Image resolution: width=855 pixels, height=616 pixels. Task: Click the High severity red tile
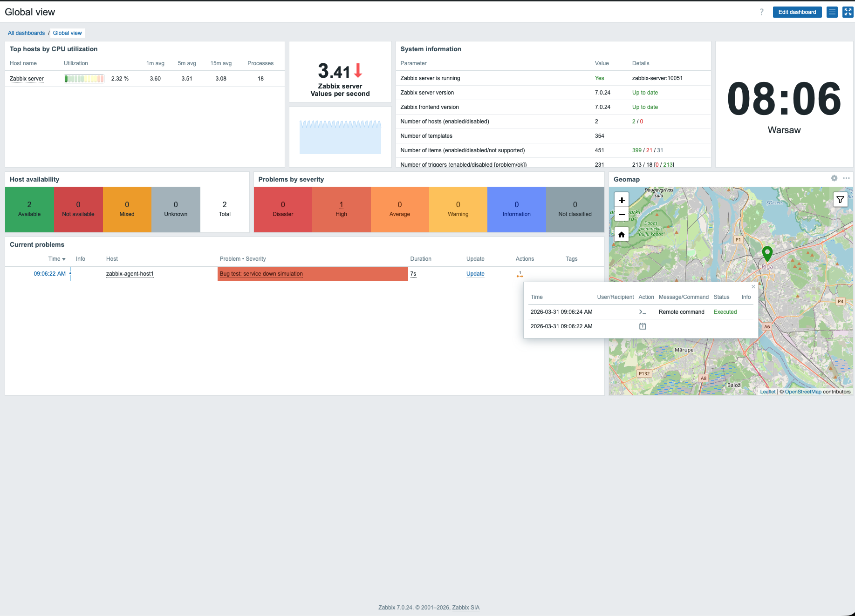coord(341,210)
